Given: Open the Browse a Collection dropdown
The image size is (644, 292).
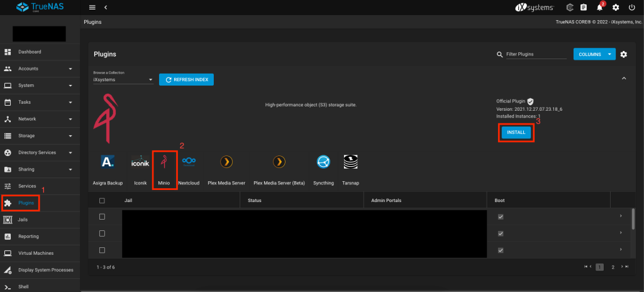Looking at the screenshot, I should [123, 80].
